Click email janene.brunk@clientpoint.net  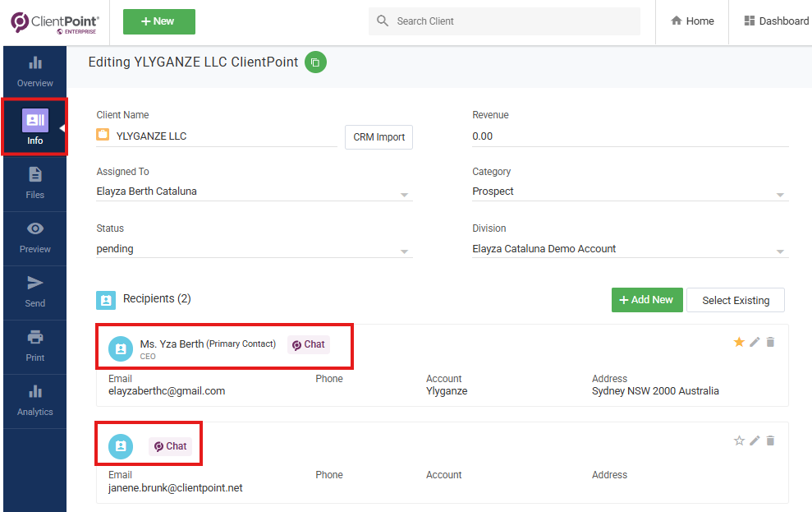(x=176, y=488)
